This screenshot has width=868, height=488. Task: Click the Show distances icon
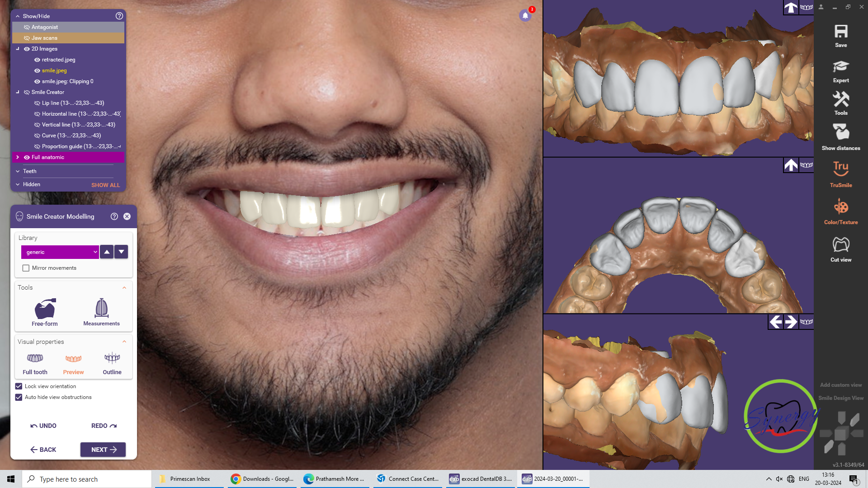pos(841,137)
